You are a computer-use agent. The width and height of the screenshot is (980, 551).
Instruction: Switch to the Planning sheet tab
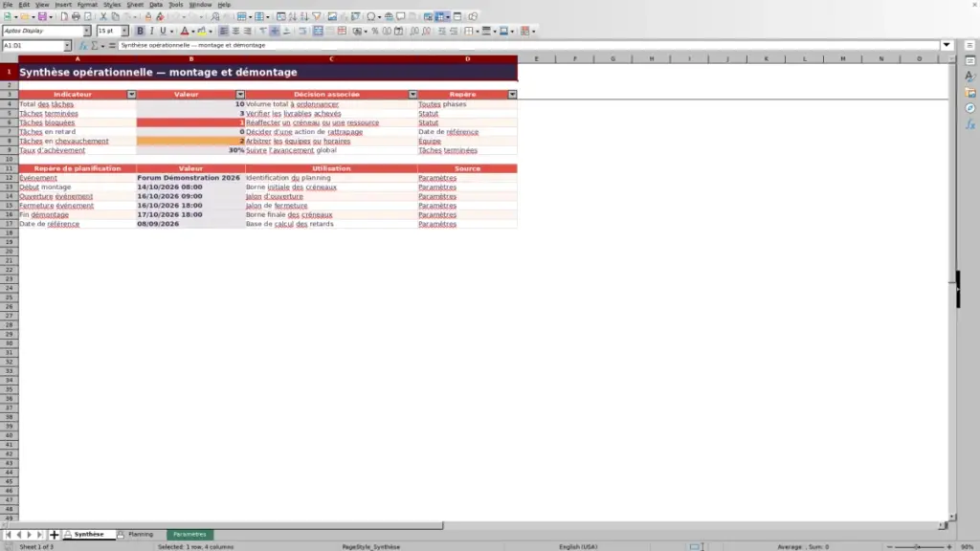[x=140, y=535]
